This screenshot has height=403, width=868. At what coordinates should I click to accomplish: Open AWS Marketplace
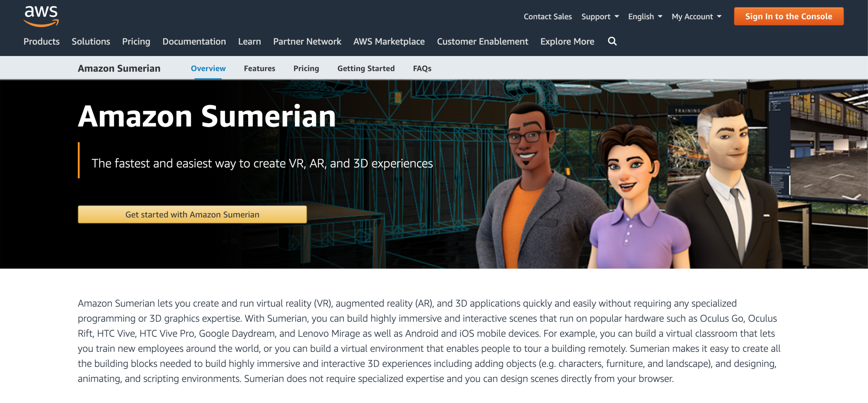click(389, 42)
